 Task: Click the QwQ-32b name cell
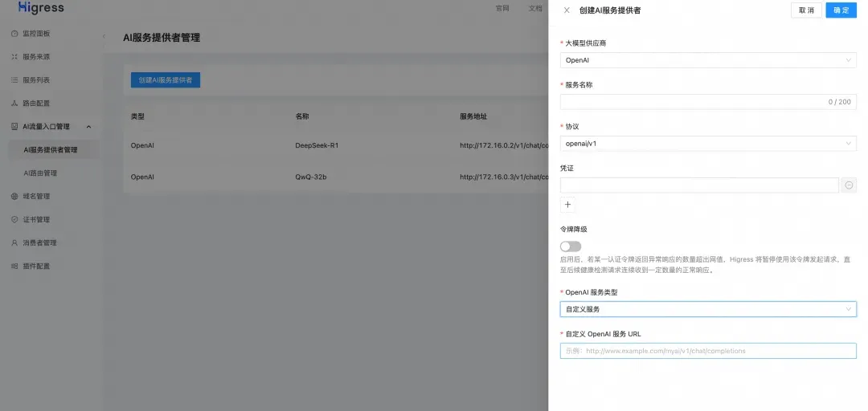click(x=311, y=177)
